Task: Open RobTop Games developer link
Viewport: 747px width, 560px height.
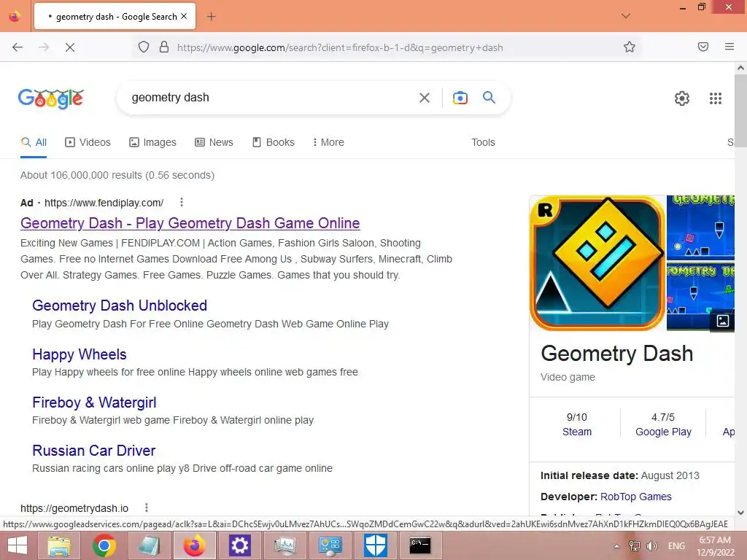Action: tap(636, 497)
